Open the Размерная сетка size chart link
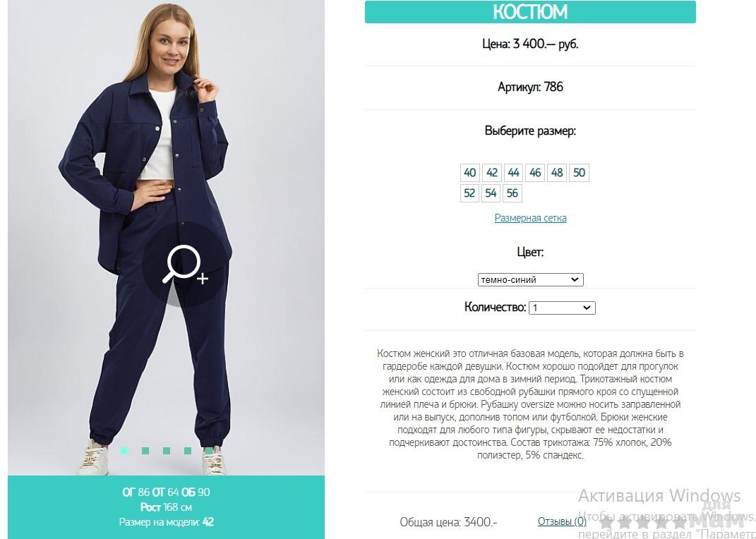756x539 pixels. coord(530,218)
